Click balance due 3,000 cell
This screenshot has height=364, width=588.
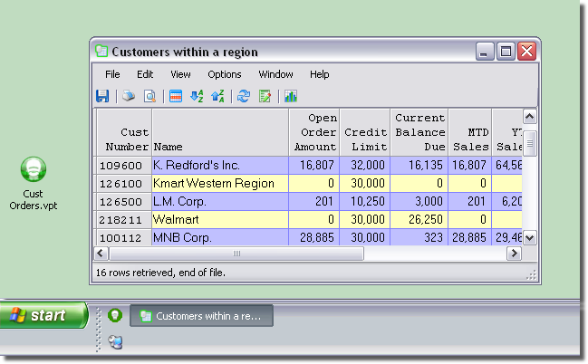tap(419, 201)
